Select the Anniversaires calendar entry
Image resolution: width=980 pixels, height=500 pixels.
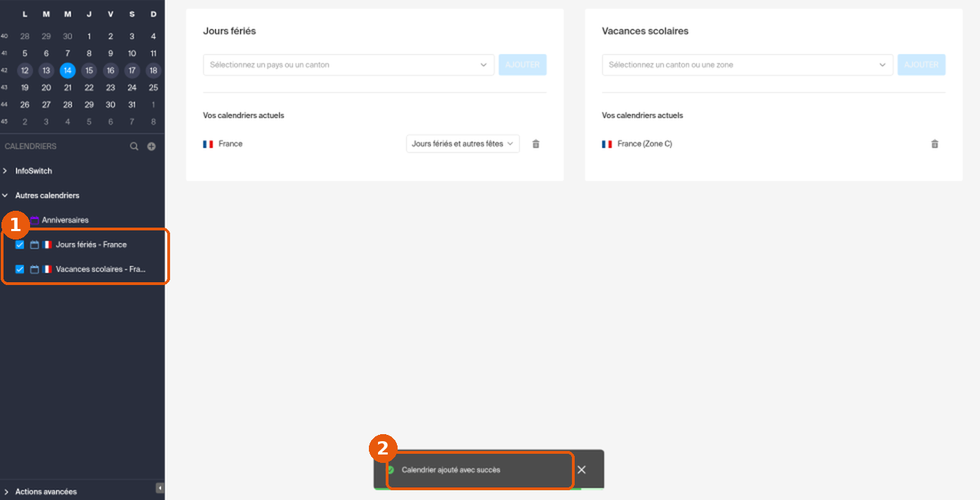65,220
